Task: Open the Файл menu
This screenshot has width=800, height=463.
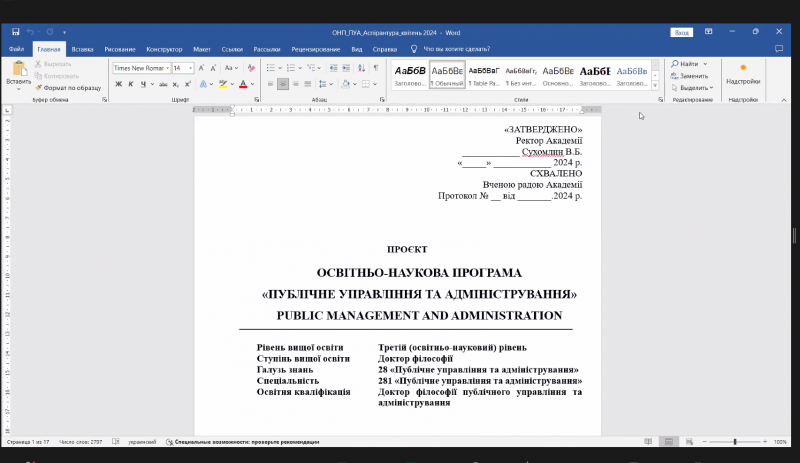Action: click(x=16, y=49)
